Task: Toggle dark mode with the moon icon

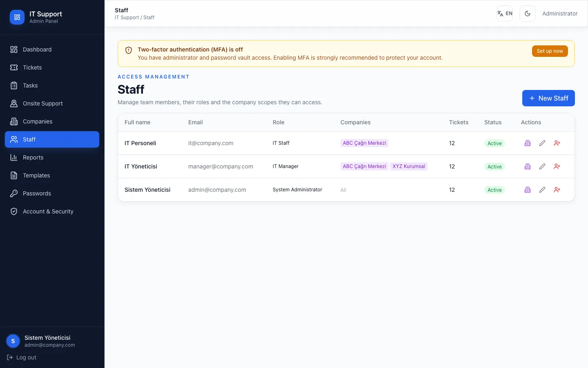Action: click(528, 13)
